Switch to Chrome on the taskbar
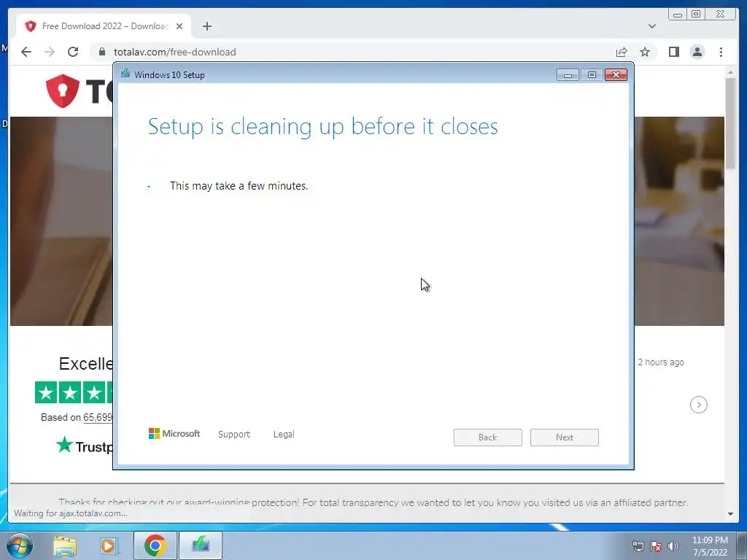The image size is (747, 560). point(155,545)
